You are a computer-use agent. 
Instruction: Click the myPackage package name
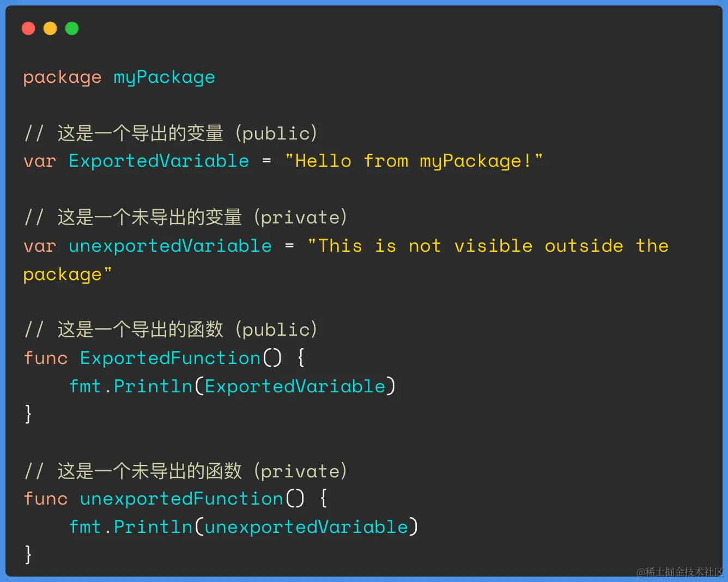(x=164, y=77)
